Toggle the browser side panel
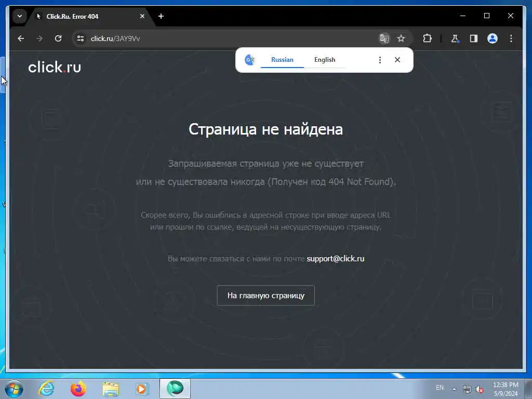Viewport: 532px width, 399px height. click(474, 38)
